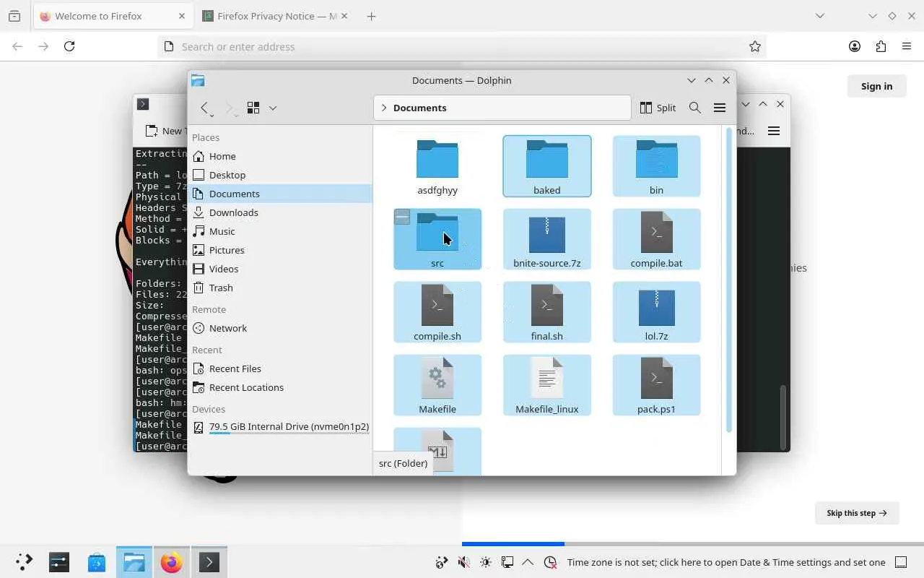
Task: Click Skip this step button
Action: tap(856, 513)
